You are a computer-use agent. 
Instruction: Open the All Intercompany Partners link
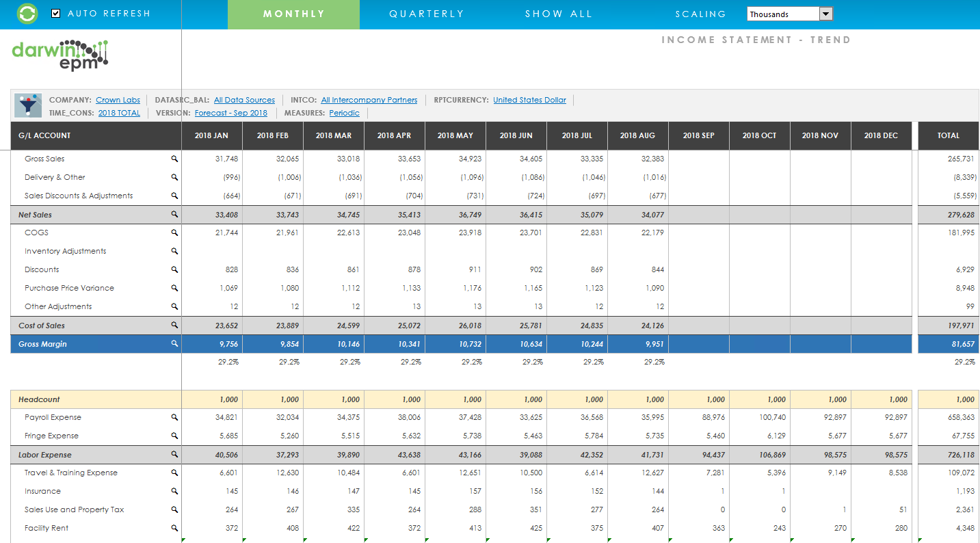(369, 100)
